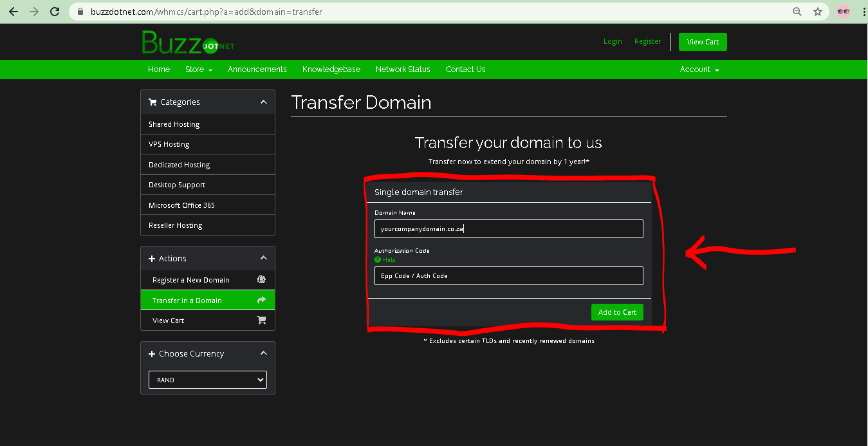Expand the Store dropdown menu
The image size is (868, 446).
click(198, 70)
